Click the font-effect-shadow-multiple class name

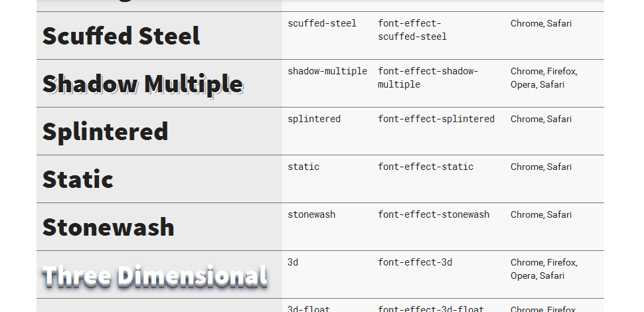click(428, 78)
